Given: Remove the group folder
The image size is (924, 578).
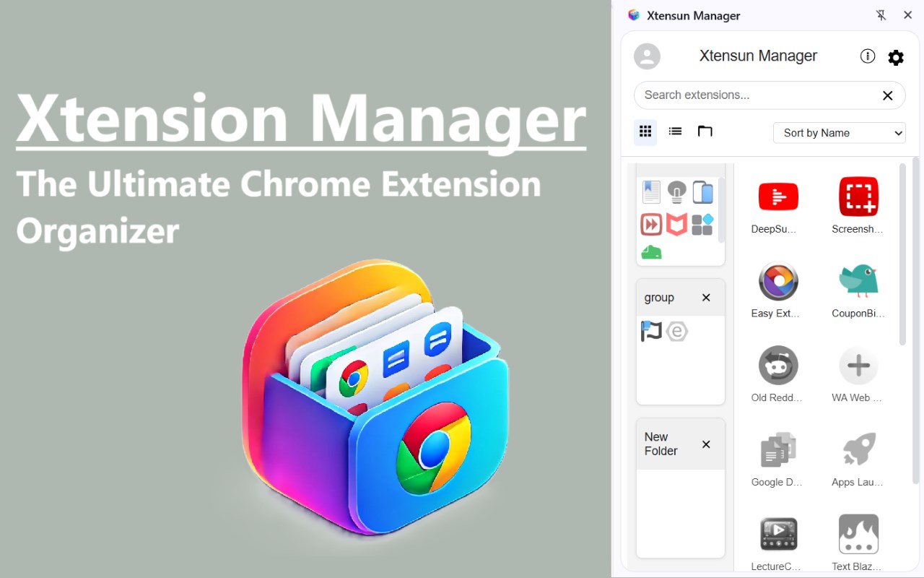Looking at the screenshot, I should pyautogui.click(x=706, y=298).
